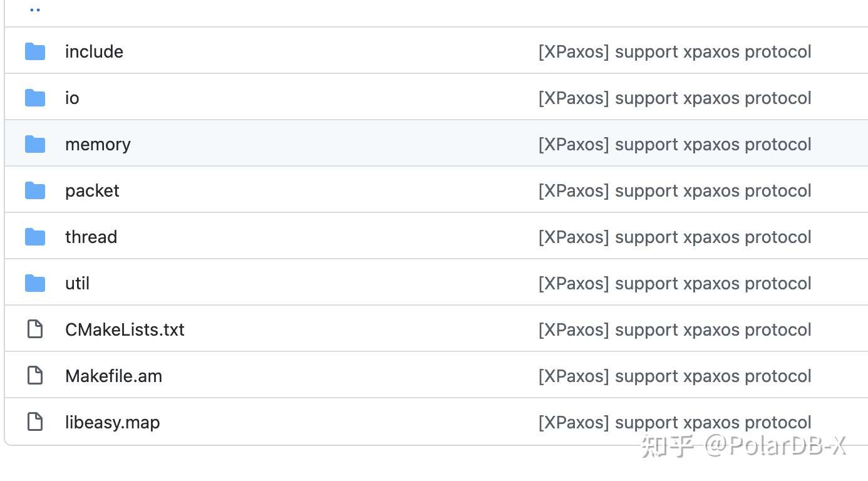View the CMakeLists.txt file
Viewport: 868px width, 481px height.
[x=125, y=329]
